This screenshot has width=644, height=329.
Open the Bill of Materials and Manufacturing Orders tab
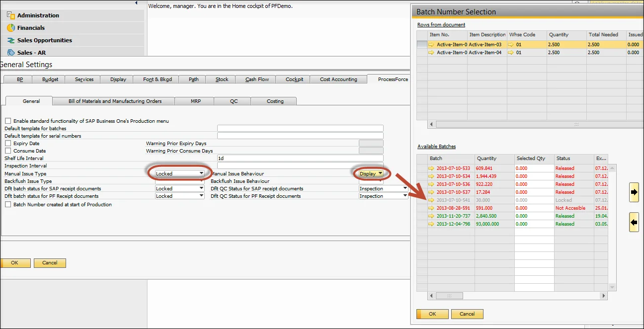tap(115, 101)
